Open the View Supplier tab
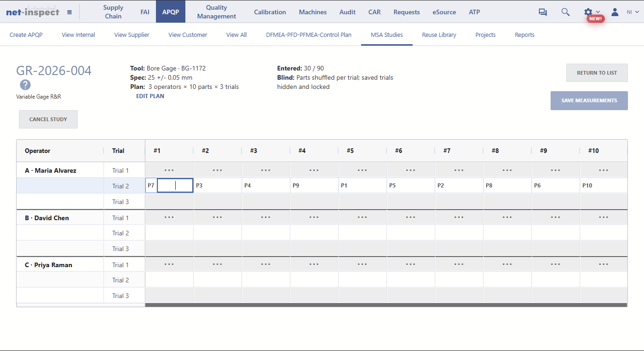Image resolution: width=644 pixels, height=351 pixels. [132, 35]
